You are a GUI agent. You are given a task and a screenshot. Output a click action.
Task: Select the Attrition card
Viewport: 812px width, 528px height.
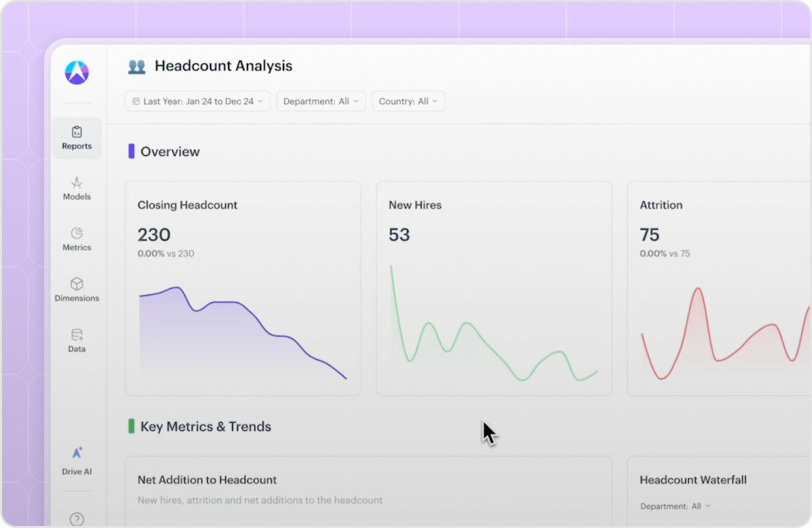coord(719,288)
